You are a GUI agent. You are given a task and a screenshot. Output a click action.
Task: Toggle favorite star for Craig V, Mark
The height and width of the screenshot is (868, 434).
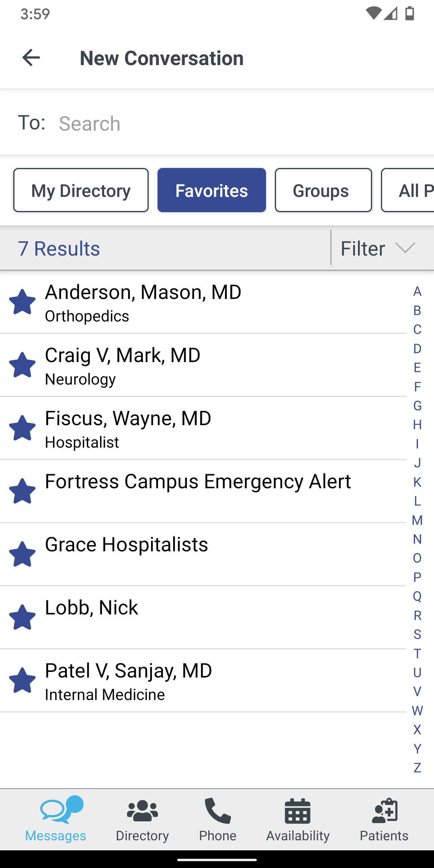(23, 365)
